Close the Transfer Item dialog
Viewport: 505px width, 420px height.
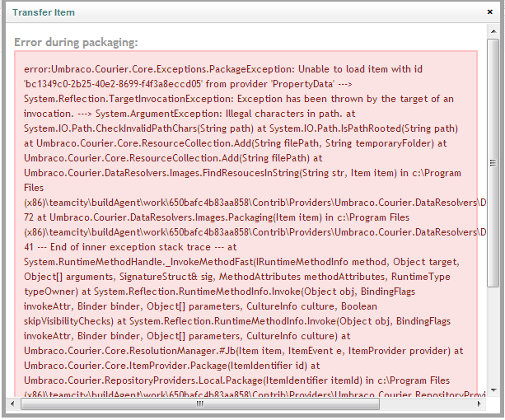490,12
